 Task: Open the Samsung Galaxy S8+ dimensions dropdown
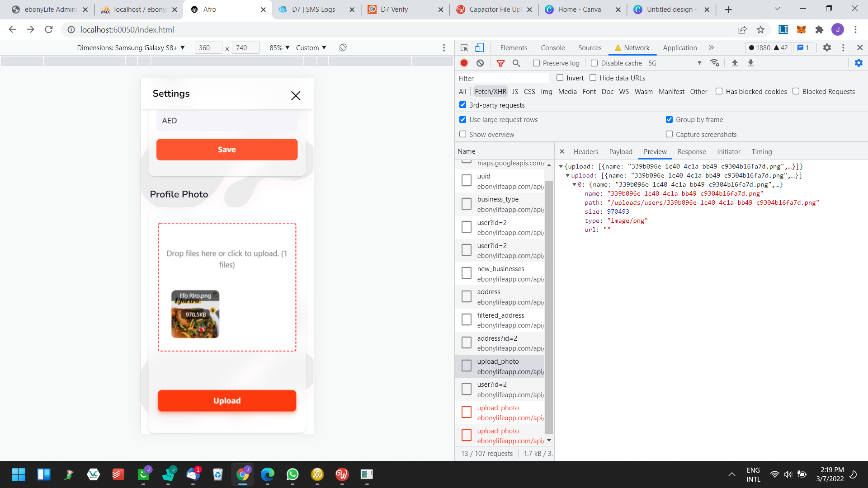(x=131, y=47)
